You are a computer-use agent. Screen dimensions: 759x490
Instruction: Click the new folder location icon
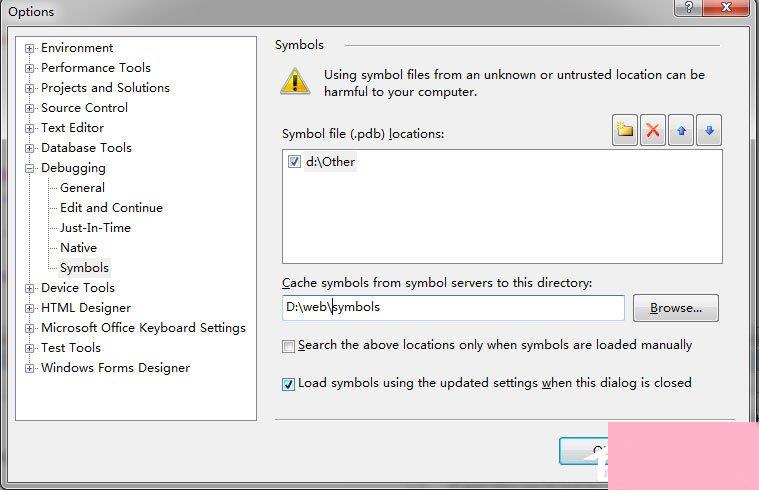click(624, 130)
